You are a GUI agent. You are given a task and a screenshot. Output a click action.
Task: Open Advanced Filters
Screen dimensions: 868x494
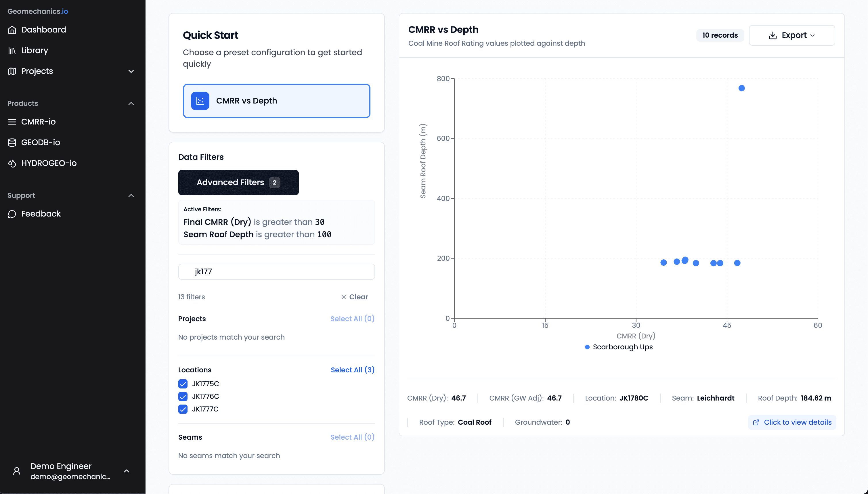coord(238,182)
